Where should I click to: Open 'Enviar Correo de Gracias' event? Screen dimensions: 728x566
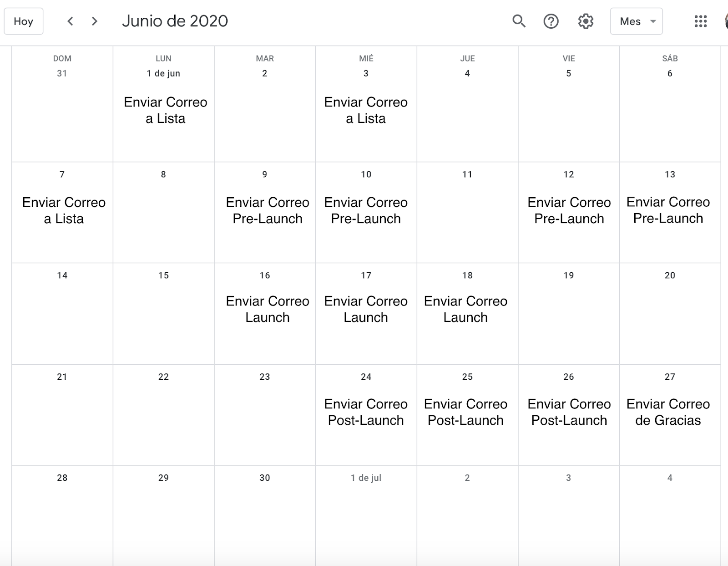[668, 412]
